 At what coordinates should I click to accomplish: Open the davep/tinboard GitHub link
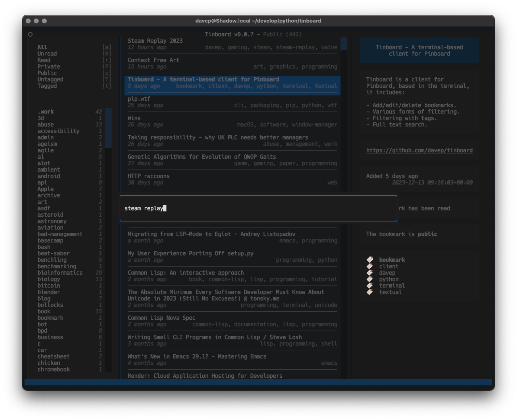[x=419, y=150]
